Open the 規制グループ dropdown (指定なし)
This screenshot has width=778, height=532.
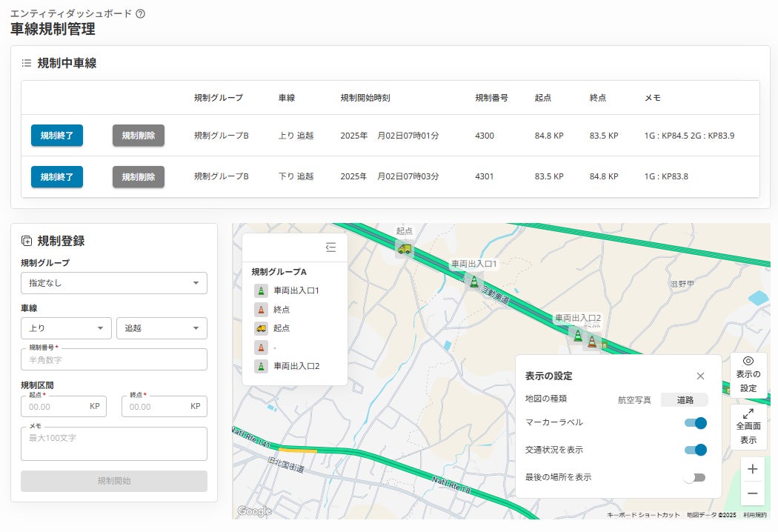(114, 283)
